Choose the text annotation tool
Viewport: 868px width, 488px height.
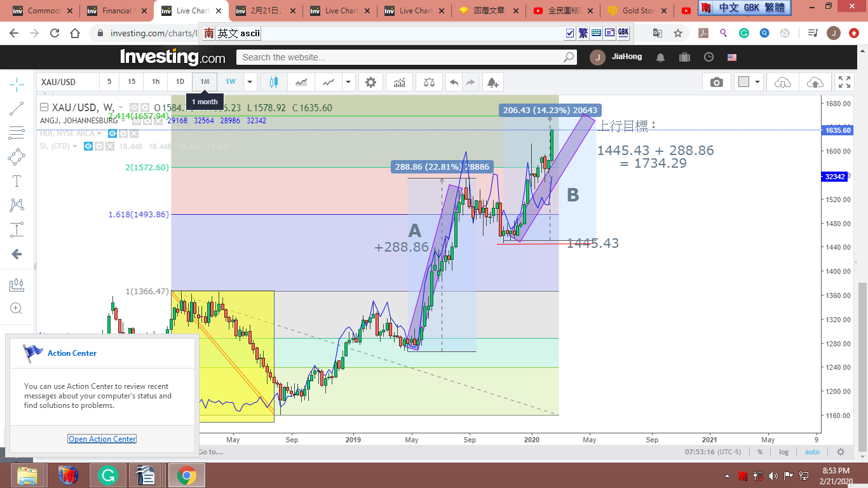(17, 181)
